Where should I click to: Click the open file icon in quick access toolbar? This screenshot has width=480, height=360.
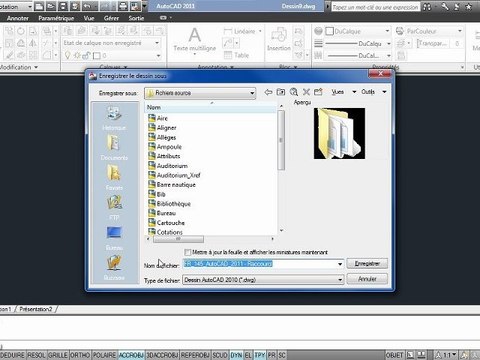click(x=51, y=6)
